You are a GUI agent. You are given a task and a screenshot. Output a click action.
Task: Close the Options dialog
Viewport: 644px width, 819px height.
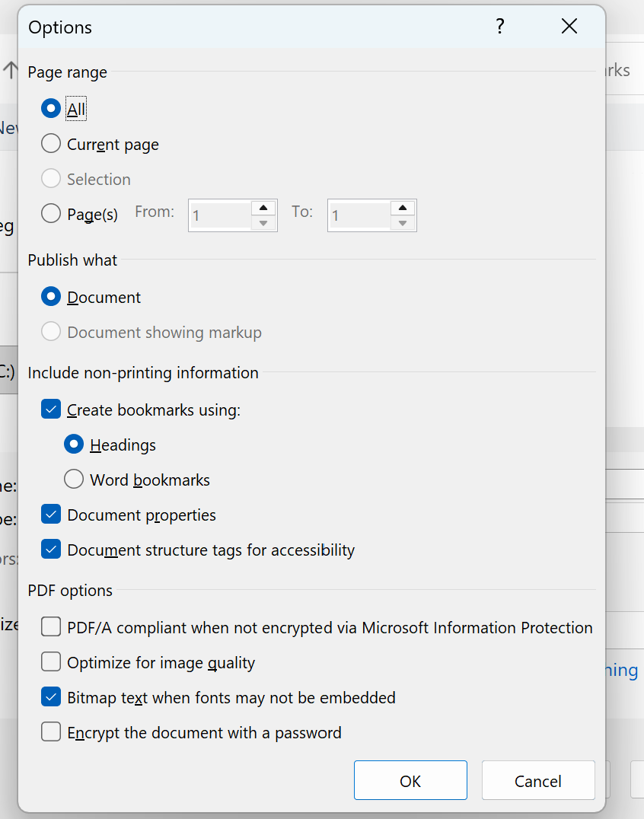(x=569, y=26)
